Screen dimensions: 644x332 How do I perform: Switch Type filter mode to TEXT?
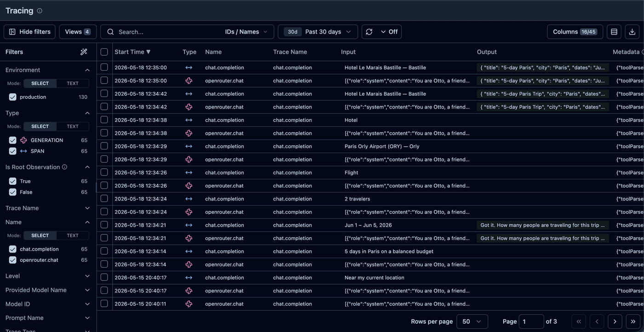point(73,126)
